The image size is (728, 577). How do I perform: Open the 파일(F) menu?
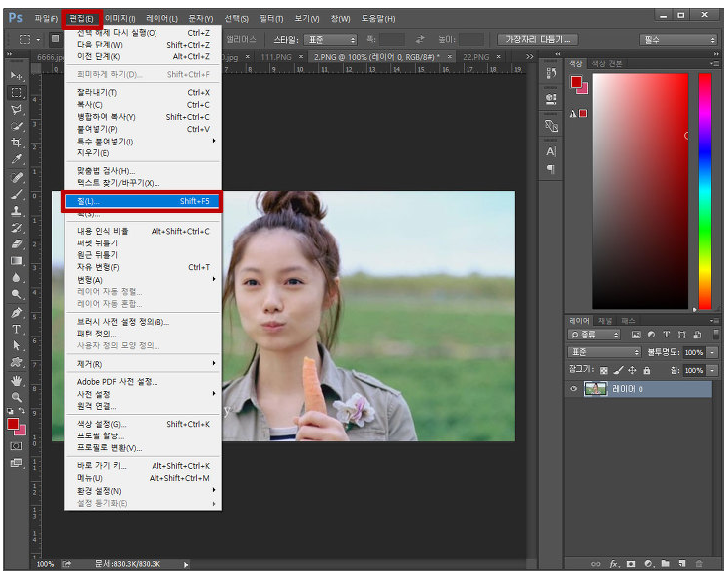pos(46,19)
